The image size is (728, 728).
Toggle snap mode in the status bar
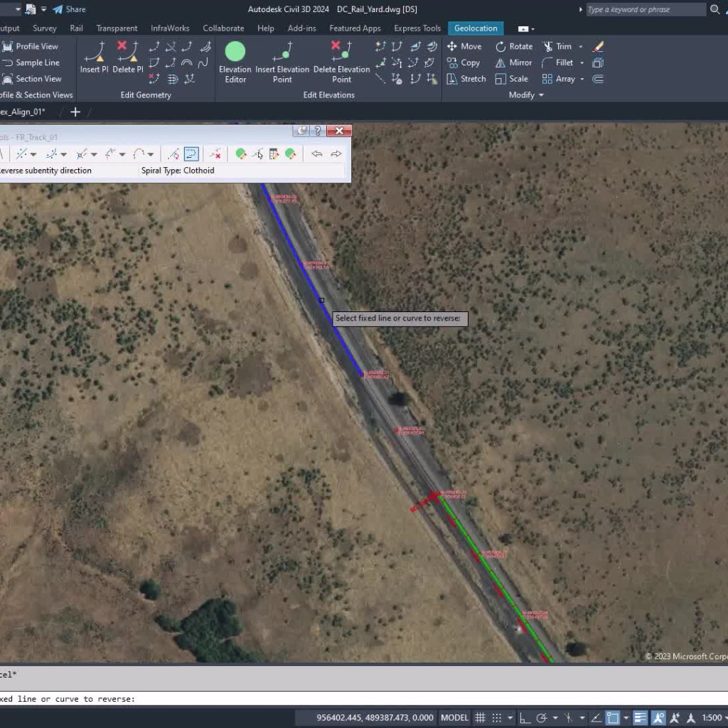[498, 718]
